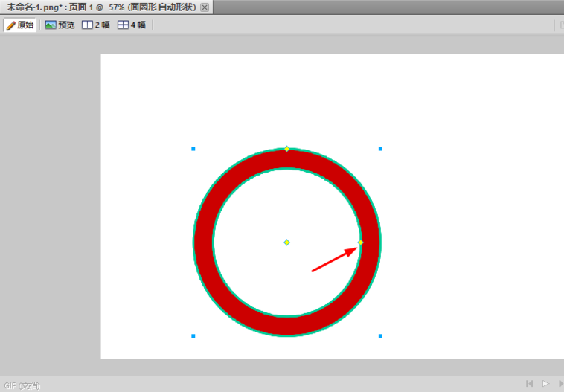The width and height of the screenshot is (564, 392).
Task: Show the 4 幅 four-up preview
Action: tap(132, 25)
